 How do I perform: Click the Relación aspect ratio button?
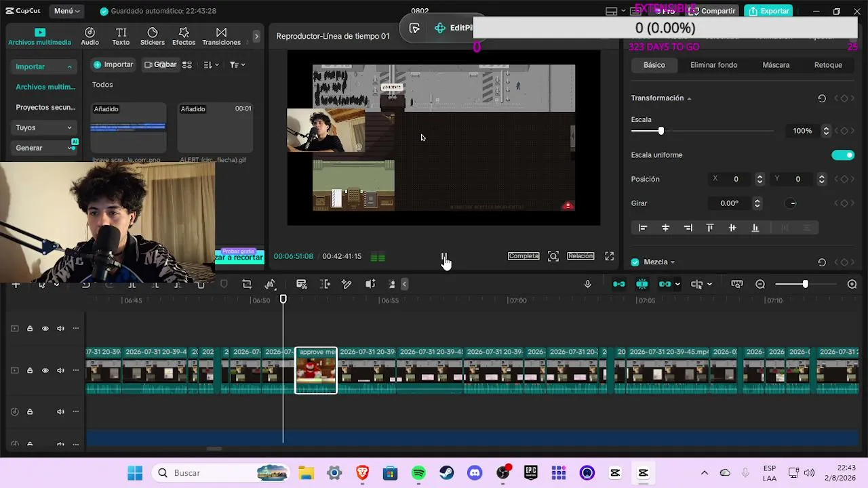click(580, 256)
